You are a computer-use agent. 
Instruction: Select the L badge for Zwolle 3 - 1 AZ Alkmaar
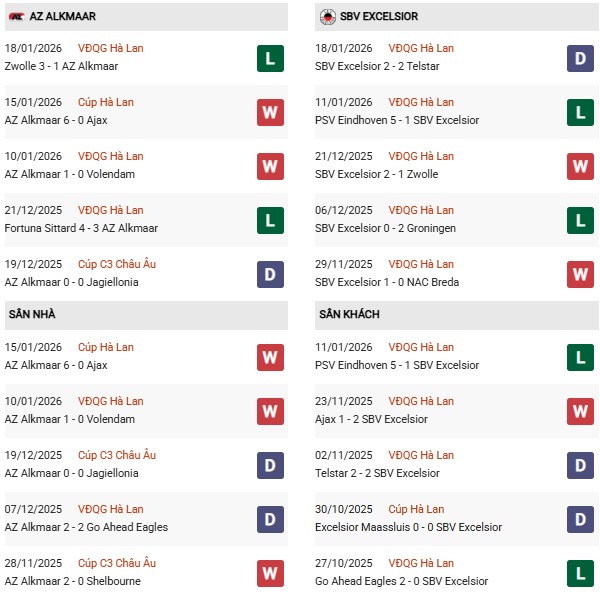click(x=269, y=58)
